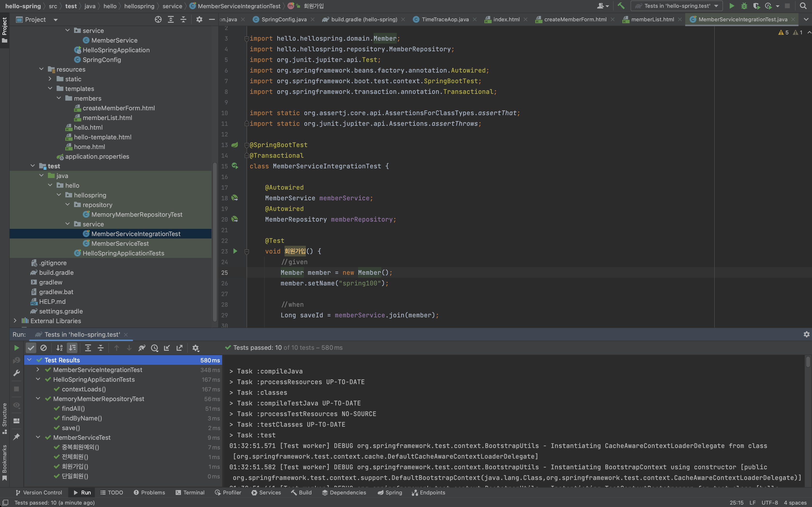
Task: Click the run class gutter icon at line 15
Action: tap(235, 166)
